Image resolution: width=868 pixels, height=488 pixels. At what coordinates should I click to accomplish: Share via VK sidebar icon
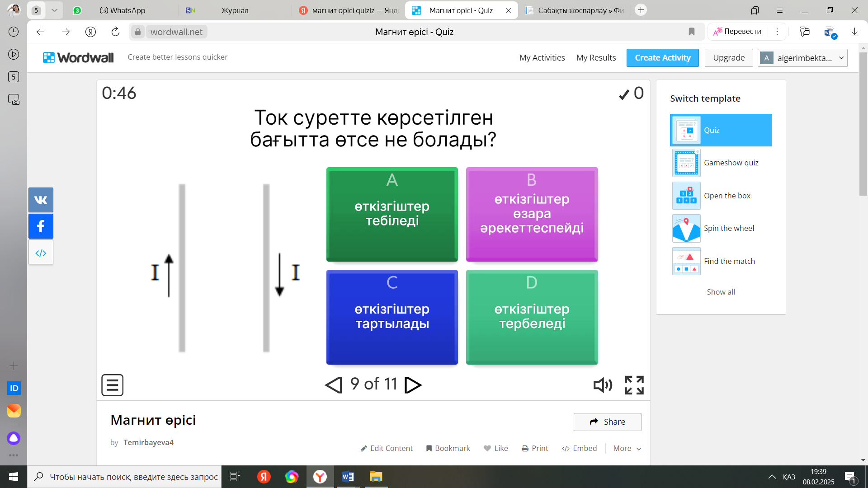click(x=41, y=200)
